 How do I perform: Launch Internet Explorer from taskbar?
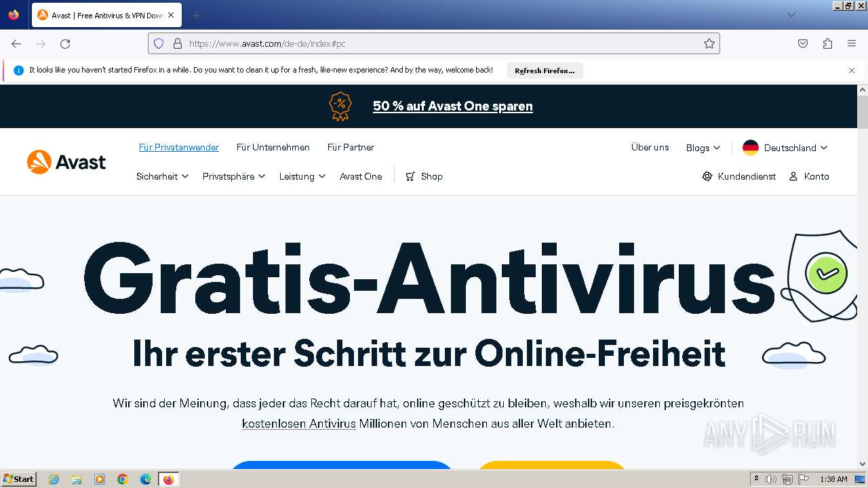point(54,479)
